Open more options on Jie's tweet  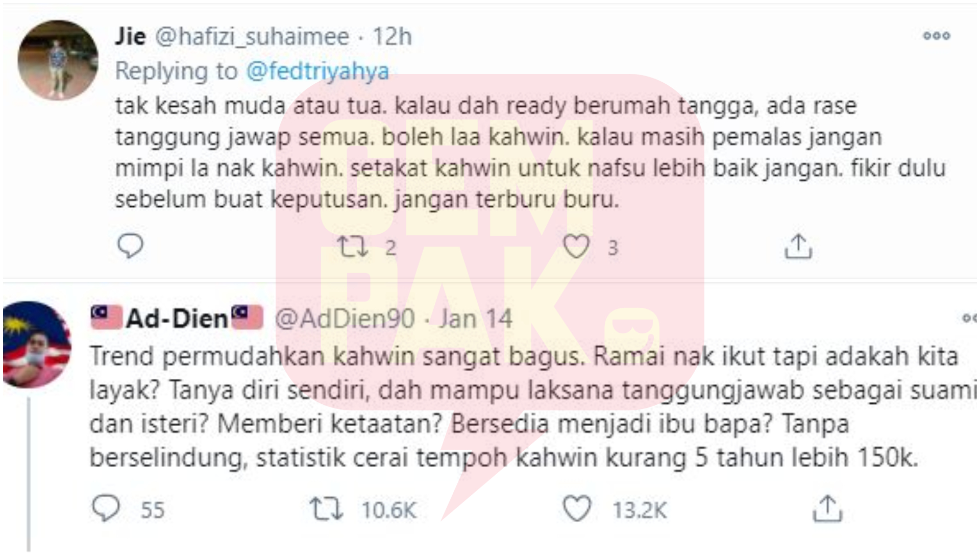tap(937, 36)
